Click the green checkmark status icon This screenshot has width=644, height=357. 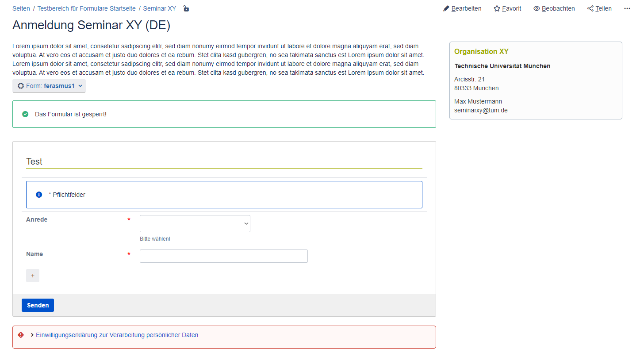click(x=25, y=114)
